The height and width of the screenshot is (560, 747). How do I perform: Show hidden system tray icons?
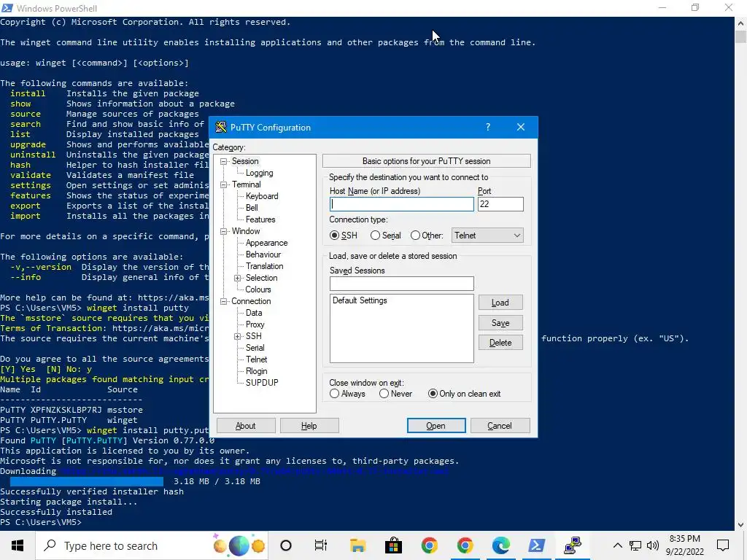tap(617, 545)
